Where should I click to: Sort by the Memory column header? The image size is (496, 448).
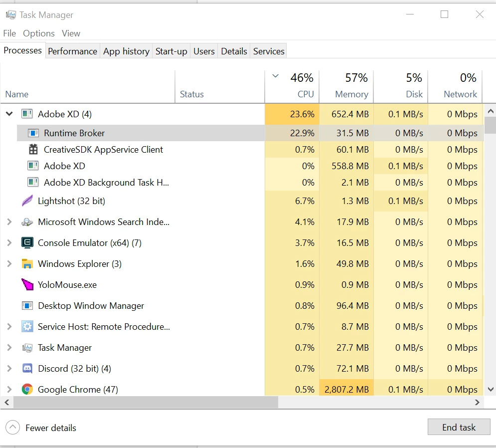click(x=346, y=86)
